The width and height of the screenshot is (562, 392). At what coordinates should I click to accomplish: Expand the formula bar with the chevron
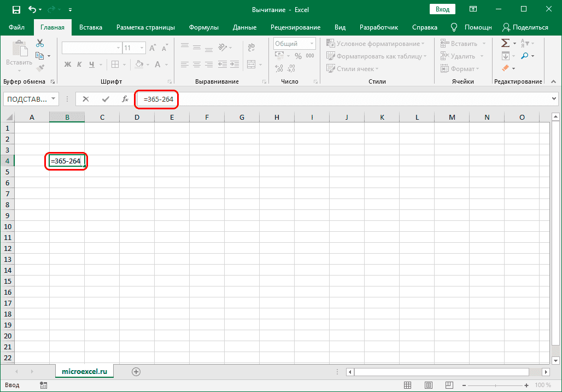(x=554, y=99)
